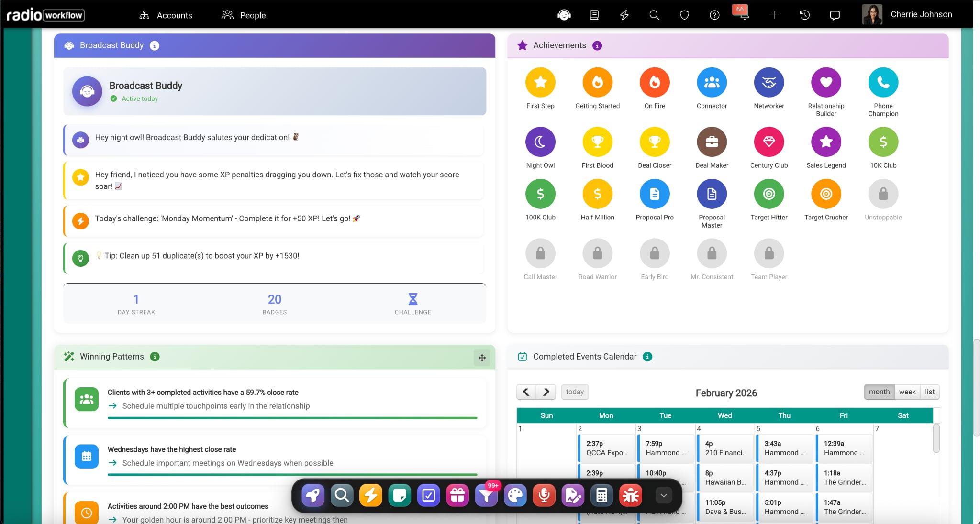Image resolution: width=980 pixels, height=524 pixels.
Task: Click the lightning bolt icon in top bar
Action: pos(624,15)
